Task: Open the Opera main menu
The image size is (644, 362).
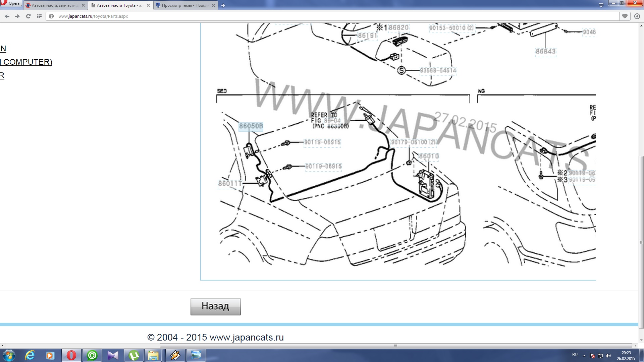Action: click(11, 3)
